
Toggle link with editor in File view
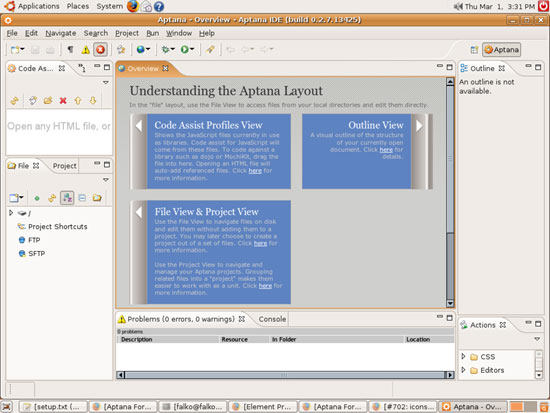click(52, 198)
